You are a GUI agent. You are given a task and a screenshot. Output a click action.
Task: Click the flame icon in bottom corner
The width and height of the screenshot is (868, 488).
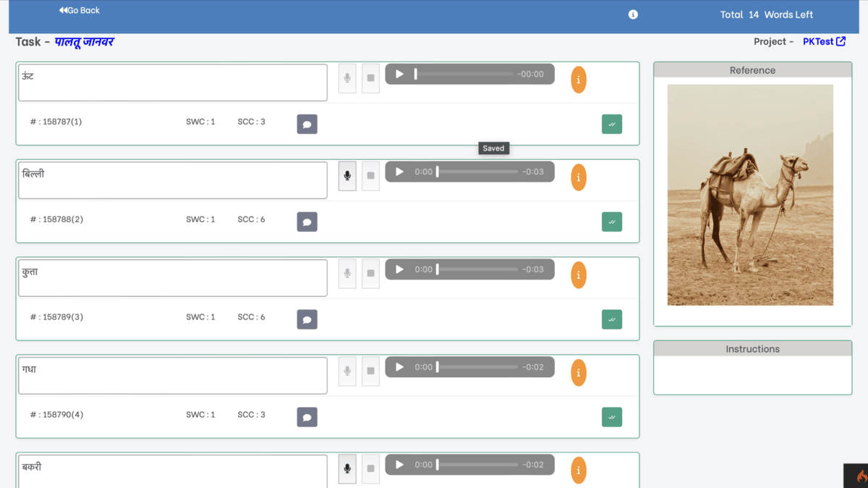[x=861, y=476]
